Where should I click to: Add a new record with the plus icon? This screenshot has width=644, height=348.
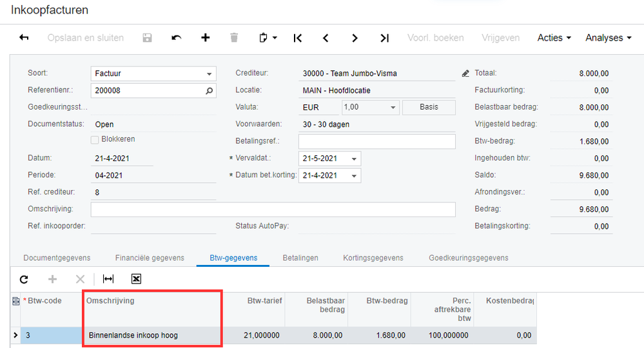206,38
